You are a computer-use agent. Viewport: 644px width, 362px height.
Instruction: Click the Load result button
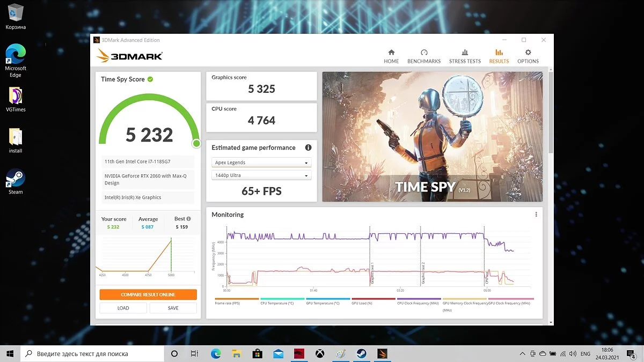click(123, 308)
